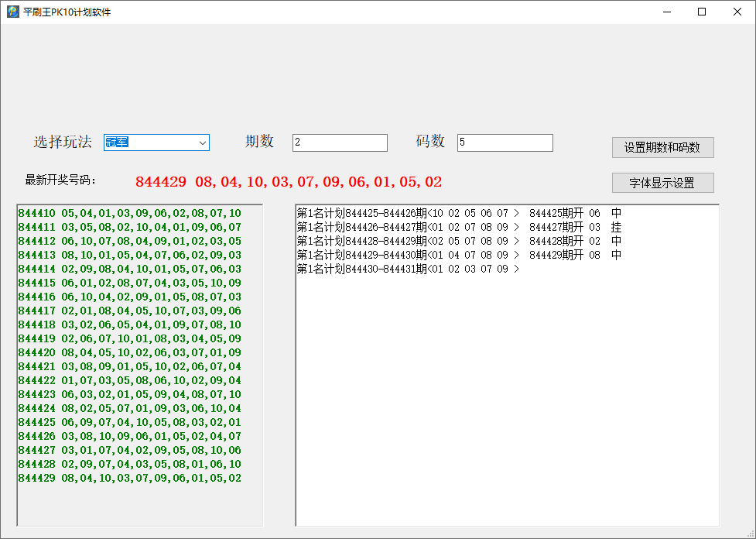Select history row 844424

pos(130,409)
